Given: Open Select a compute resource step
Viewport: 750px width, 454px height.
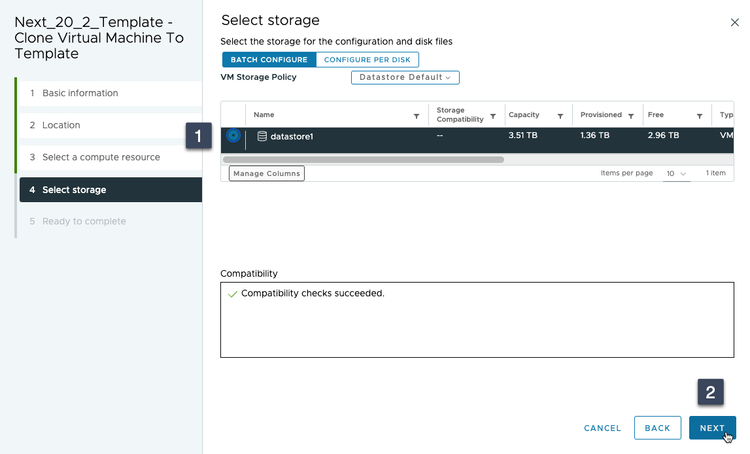Looking at the screenshot, I should [101, 157].
